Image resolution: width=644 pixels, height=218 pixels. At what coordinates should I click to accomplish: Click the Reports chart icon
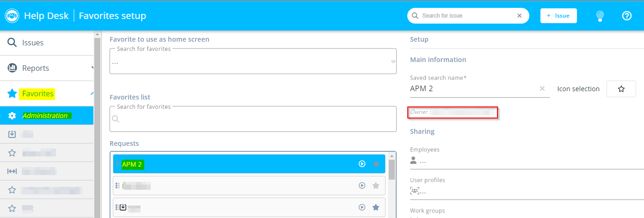tap(12, 68)
